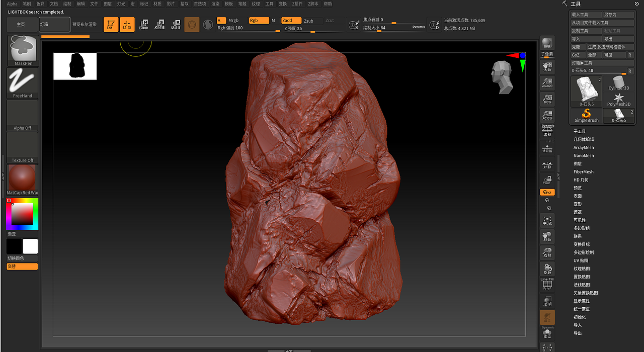Screen dimensions: 644x352
Task: Select the SimpleBrush tool icon
Action: pyautogui.click(x=587, y=116)
